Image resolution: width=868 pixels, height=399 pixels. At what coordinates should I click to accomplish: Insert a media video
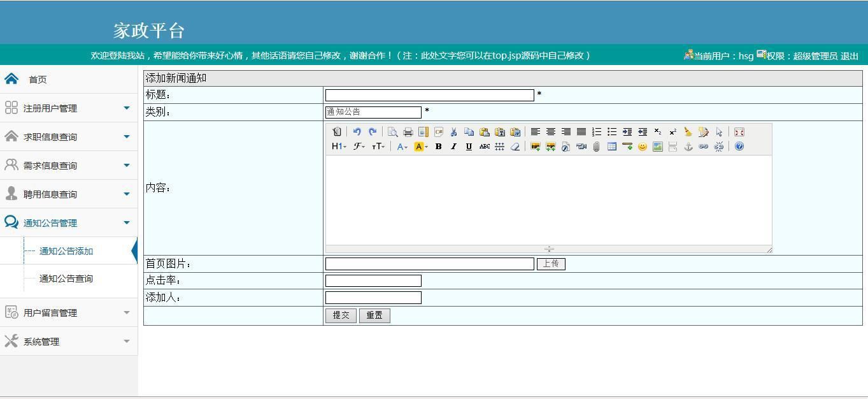click(x=581, y=147)
